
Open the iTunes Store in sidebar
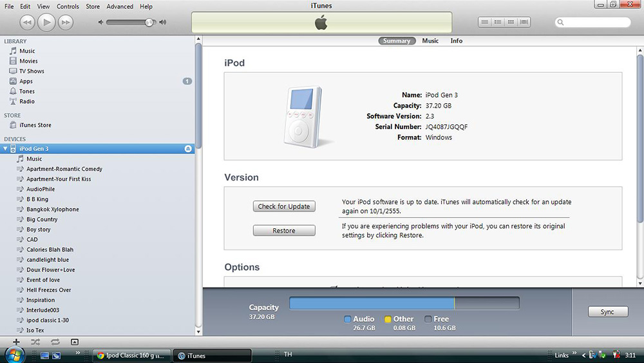35,125
